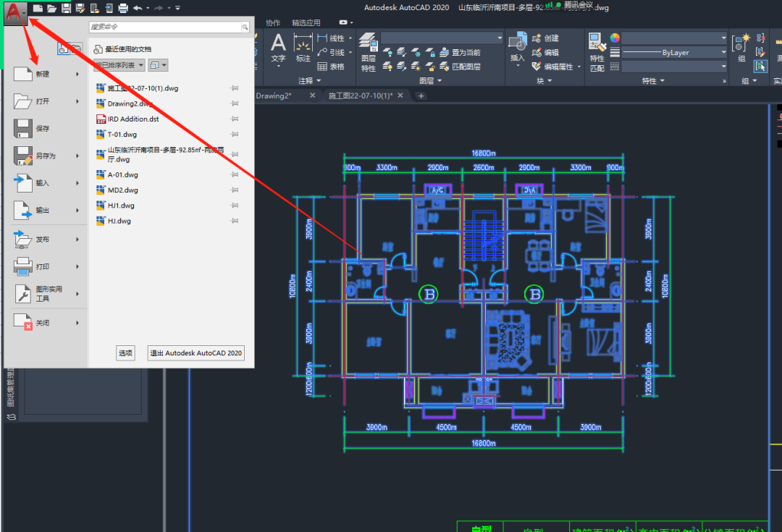Click the Open folder icon in quick access toolbar
Screen dimensions: 782x532
point(51,8)
